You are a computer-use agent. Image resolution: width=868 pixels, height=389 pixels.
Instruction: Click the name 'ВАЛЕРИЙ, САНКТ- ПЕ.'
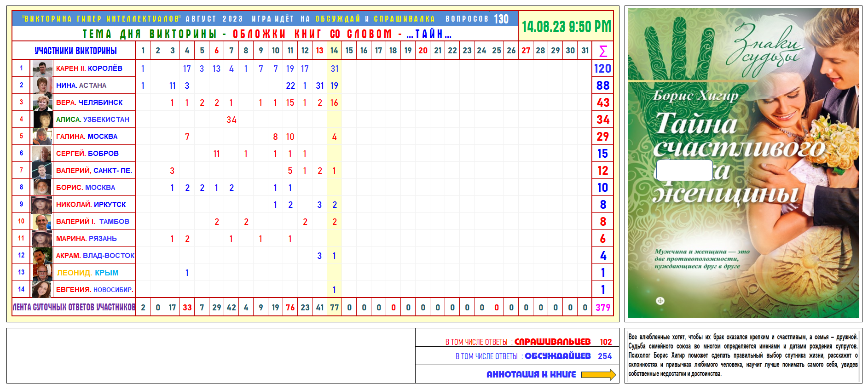(x=94, y=171)
